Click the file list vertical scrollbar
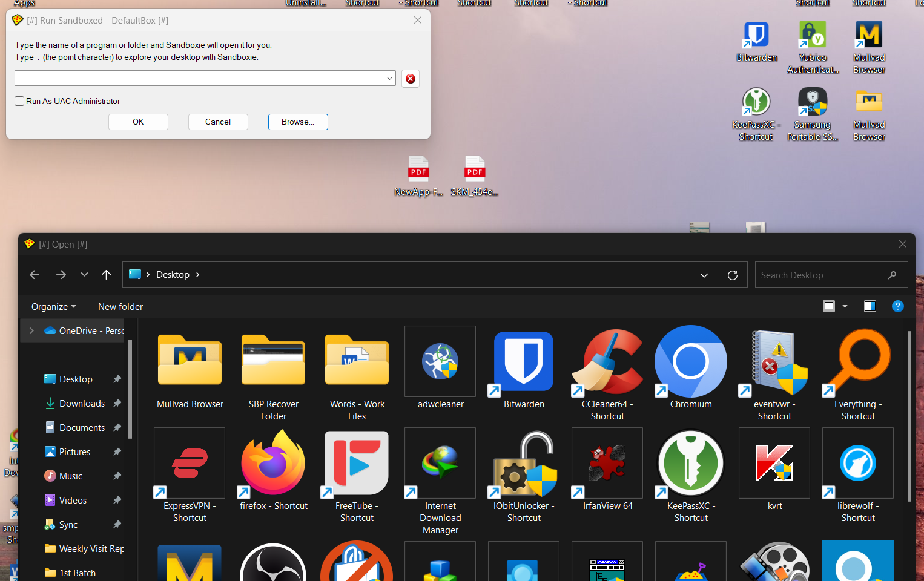This screenshot has height=581, width=924. pos(909,416)
